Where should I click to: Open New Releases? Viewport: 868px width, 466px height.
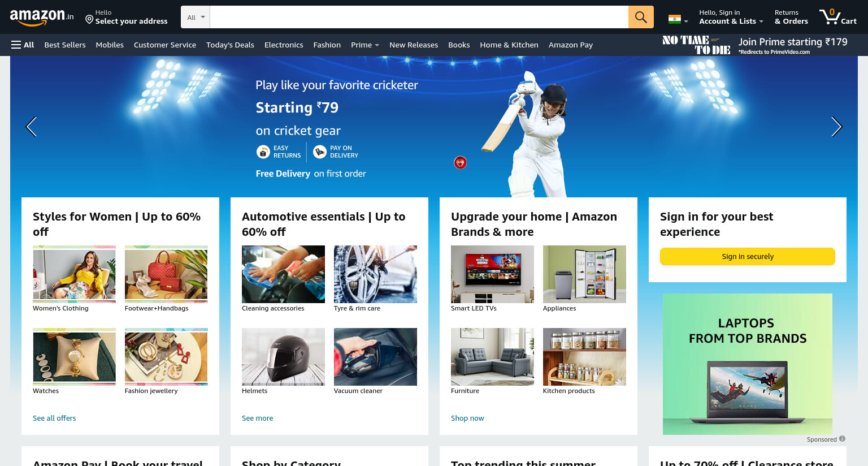point(414,45)
